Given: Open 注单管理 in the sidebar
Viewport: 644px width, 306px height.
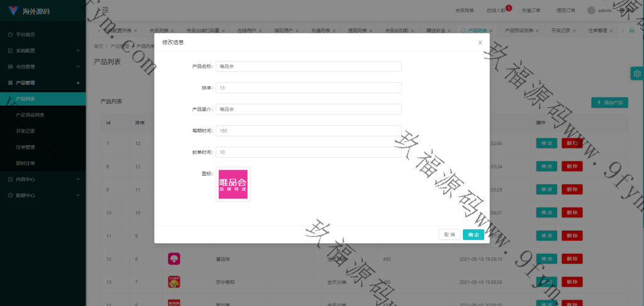Looking at the screenshot, I should (x=25, y=148).
